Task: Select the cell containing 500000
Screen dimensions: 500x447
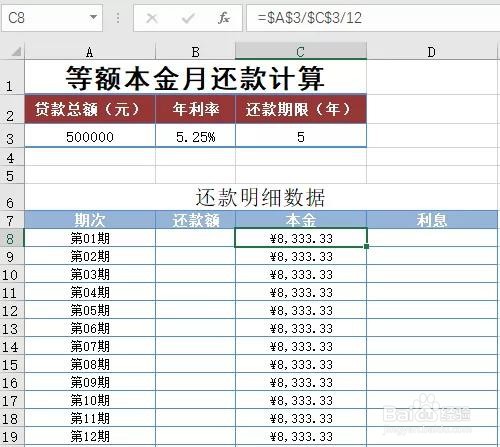Action: coord(90,136)
